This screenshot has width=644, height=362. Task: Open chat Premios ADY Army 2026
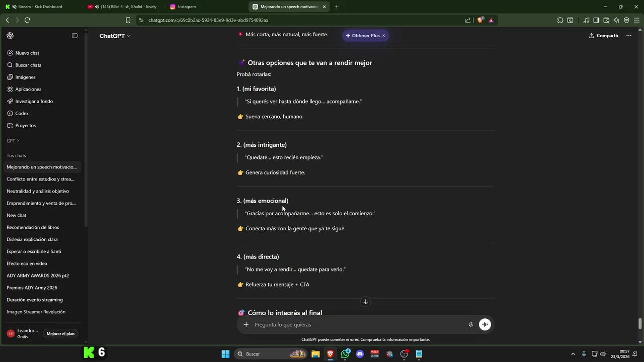[x=42, y=288]
